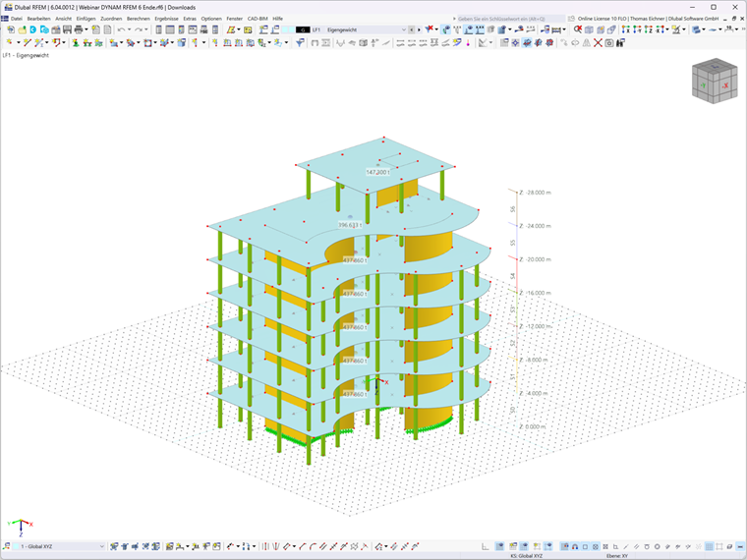747x560 pixels.
Task: Open the Extras menu
Action: [190, 19]
